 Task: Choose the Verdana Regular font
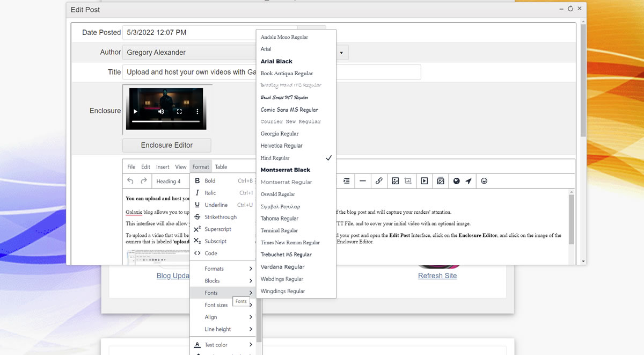pyautogui.click(x=296, y=267)
